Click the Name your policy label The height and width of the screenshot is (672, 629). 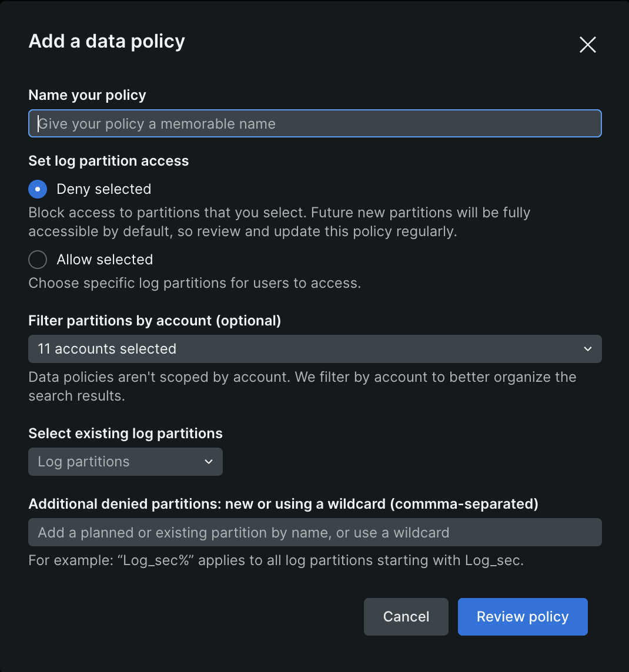click(86, 95)
